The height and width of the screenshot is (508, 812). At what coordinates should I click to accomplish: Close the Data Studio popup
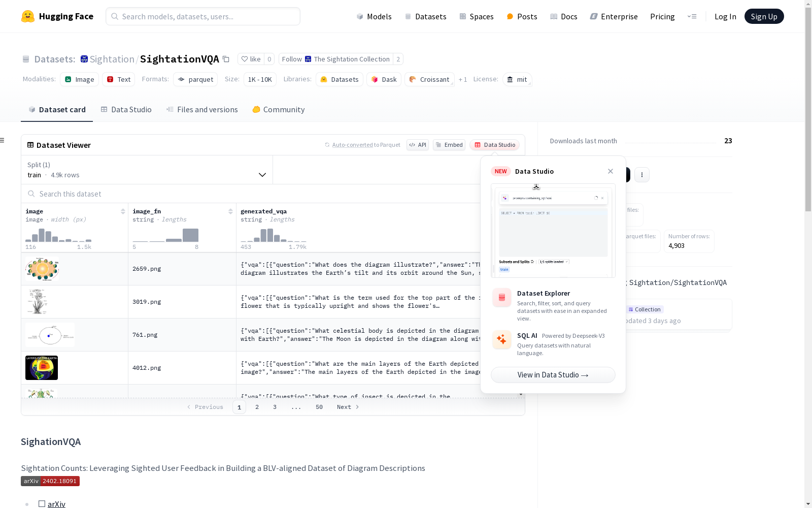611,171
